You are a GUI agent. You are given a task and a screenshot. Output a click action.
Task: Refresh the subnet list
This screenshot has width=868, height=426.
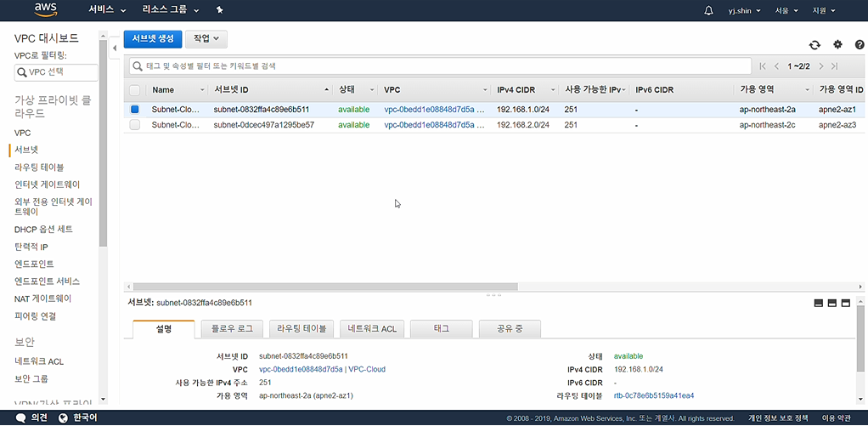pyautogui.click(x=814, y=45)
